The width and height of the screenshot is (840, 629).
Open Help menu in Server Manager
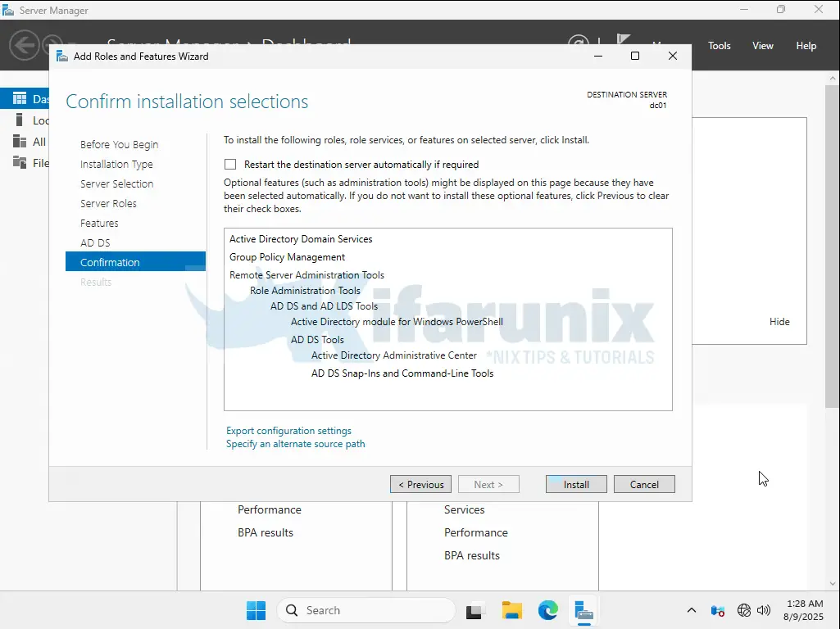(x=806, y=46)
